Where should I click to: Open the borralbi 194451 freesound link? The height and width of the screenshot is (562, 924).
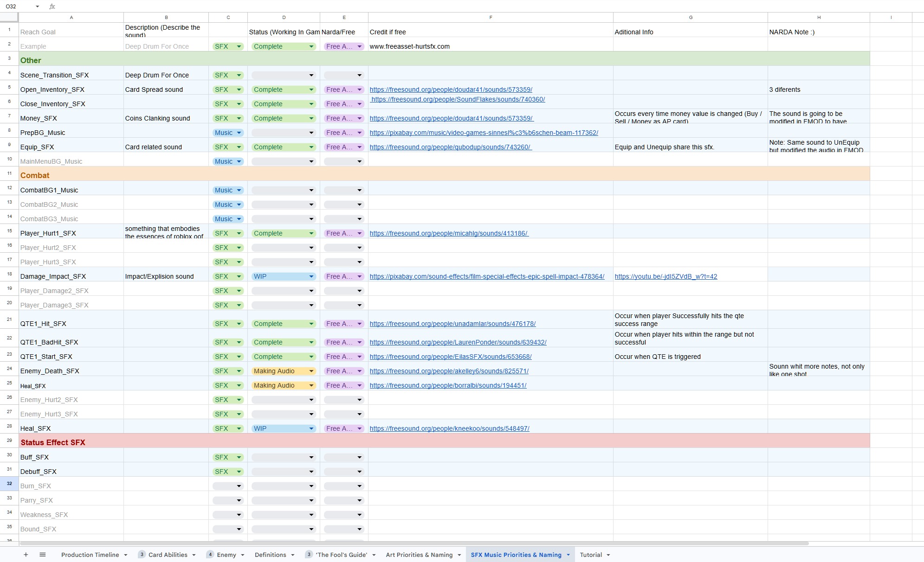click(x=448, y=385)
